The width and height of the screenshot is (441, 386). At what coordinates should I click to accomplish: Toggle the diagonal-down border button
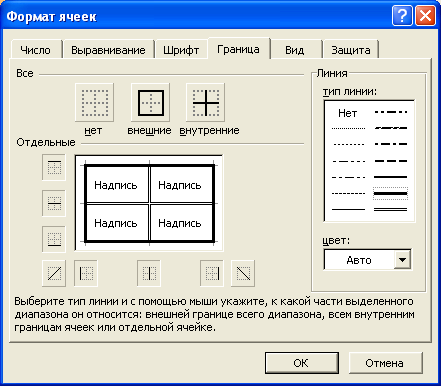(243, 273)
